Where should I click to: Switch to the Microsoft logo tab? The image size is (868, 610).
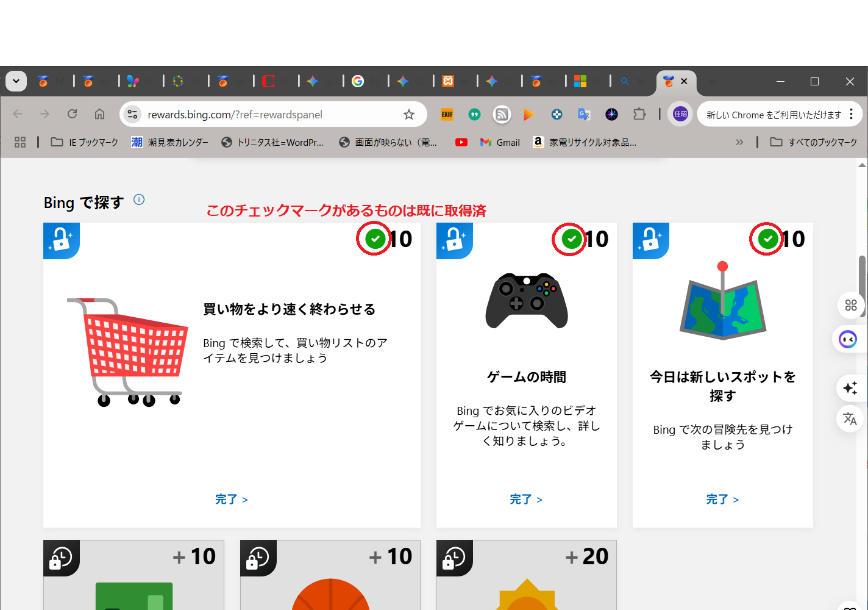pyautogui.click(x=580, y=81)
